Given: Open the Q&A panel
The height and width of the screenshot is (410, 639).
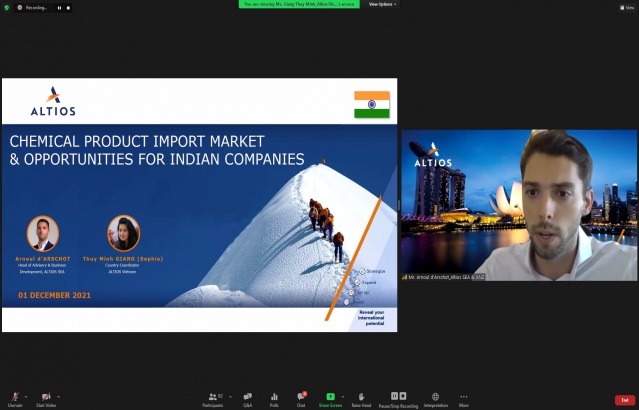Looking at the screenshot, I should pyautogui.click(x=247, y=399).
